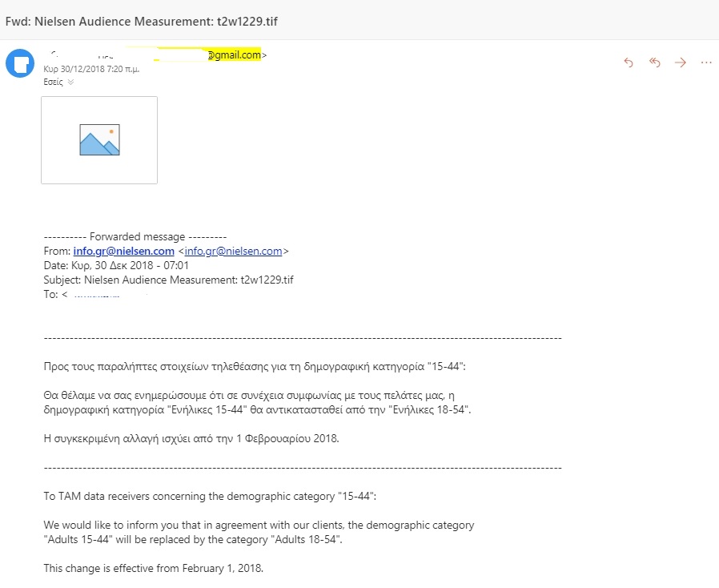719x588 pixels.
Task: Click the line about Adults 18-54 replacement
Action: (x=193, y=539)
